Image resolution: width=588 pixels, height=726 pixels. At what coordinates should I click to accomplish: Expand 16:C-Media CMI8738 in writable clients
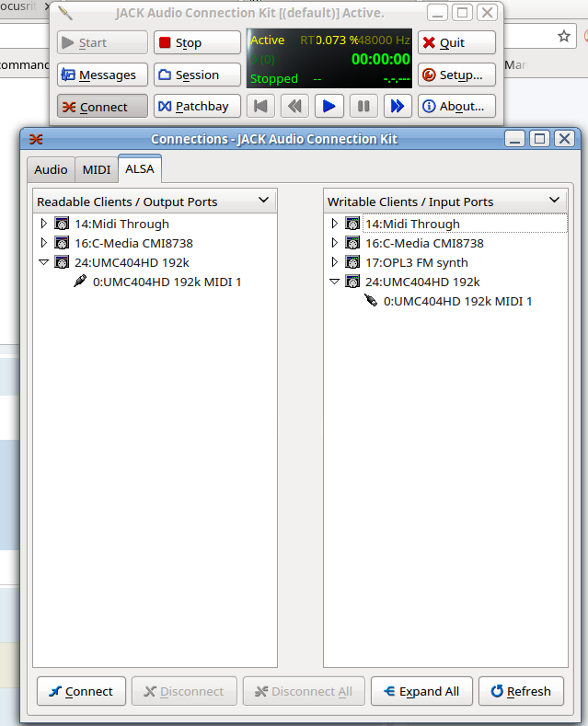(x=335, y=243)
